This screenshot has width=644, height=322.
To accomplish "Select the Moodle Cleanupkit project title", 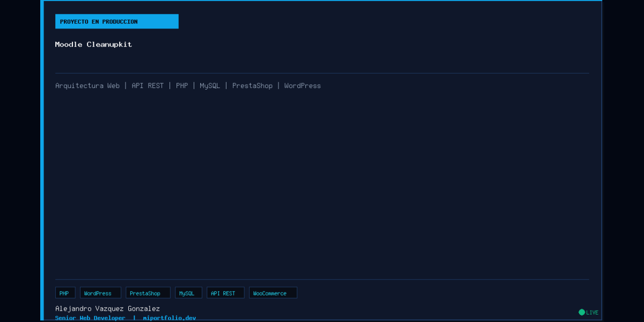I will pyautogui.click(x=93, y=45).
